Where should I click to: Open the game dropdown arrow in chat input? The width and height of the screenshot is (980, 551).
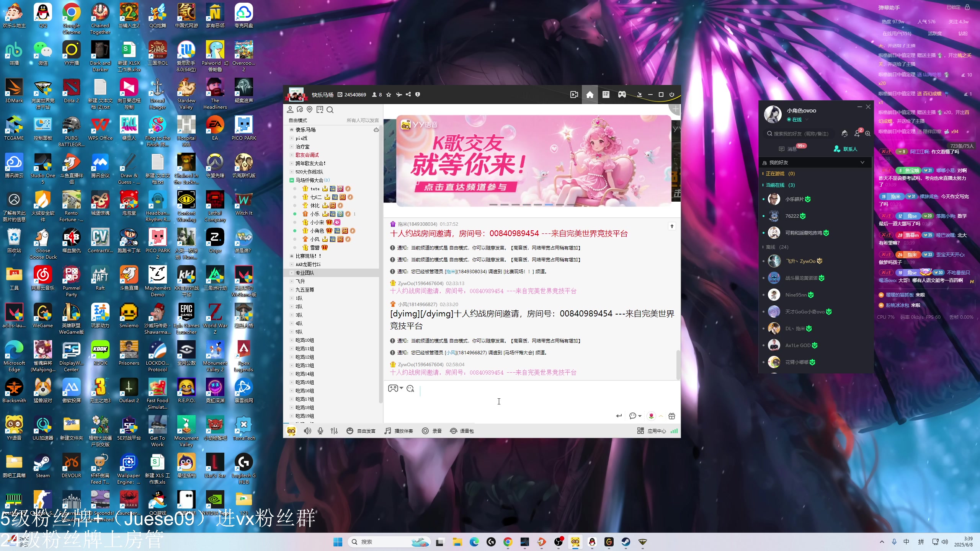click(x=401, y=388)
